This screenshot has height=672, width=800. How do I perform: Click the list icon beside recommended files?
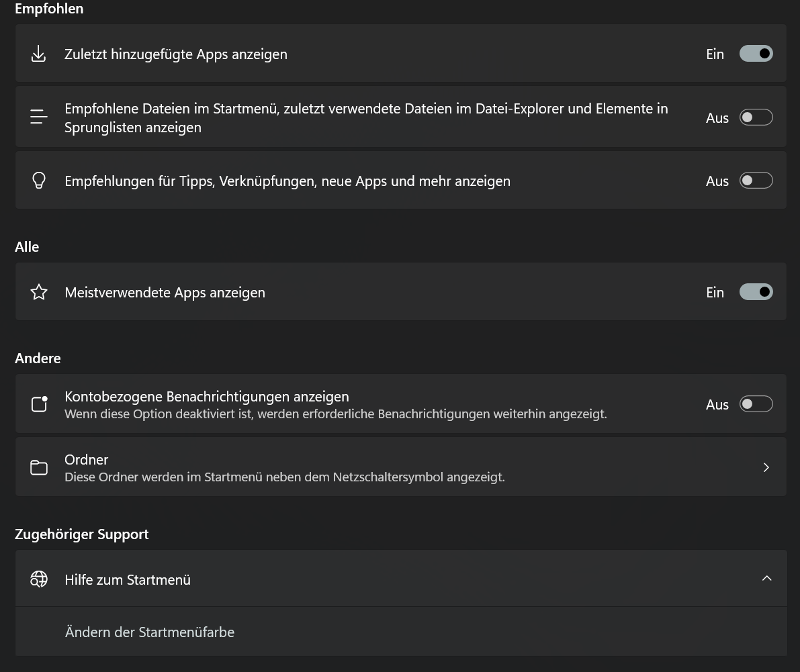39,117
